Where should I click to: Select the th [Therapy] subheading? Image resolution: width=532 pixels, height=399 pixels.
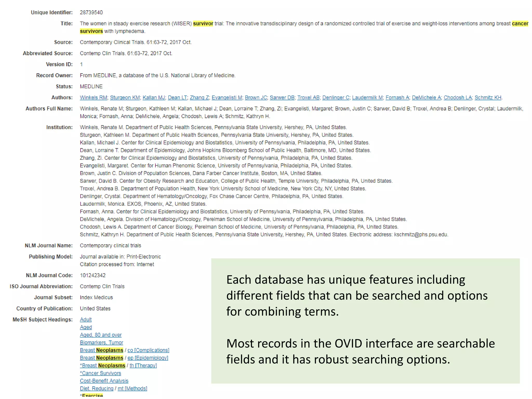click(143, 365)
